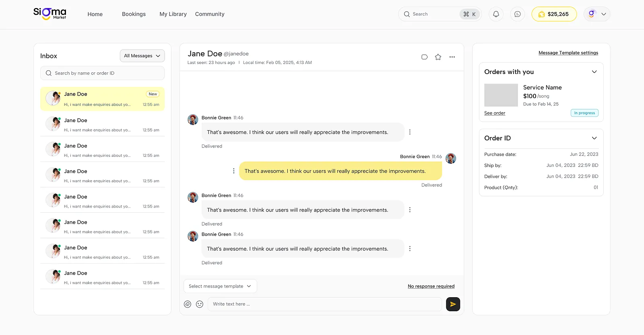The width and height of the screenshot is (644, 335).
Task: Open the Select message template dropdown
Action: pyautogui.click(x=220, y=286)
